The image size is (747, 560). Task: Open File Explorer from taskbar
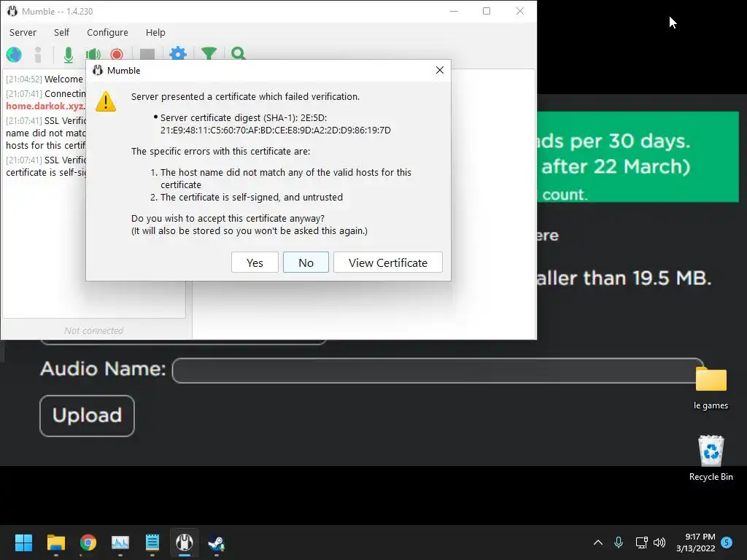[x=55, y=542]
